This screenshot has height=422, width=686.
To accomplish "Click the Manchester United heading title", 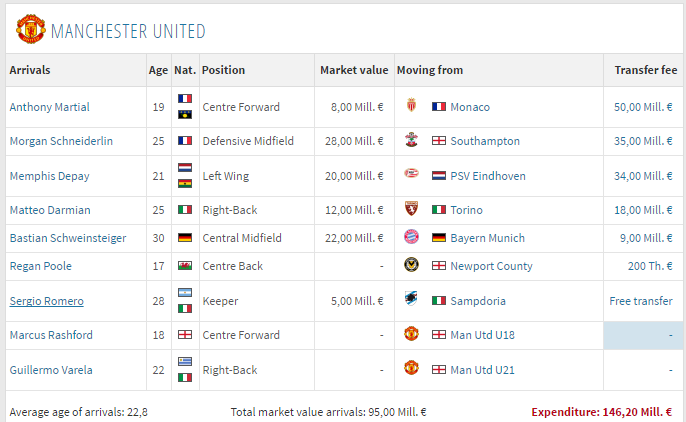I will pos(128,31).
